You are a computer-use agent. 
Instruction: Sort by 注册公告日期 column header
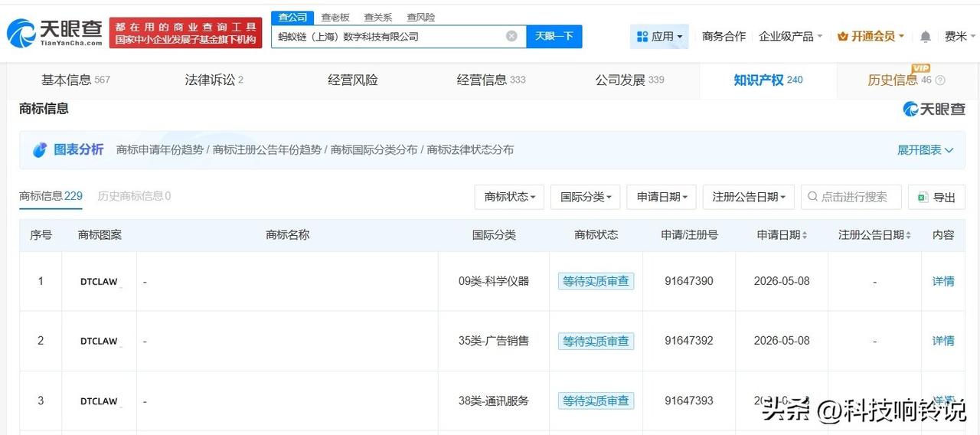[x=874, y=235]
